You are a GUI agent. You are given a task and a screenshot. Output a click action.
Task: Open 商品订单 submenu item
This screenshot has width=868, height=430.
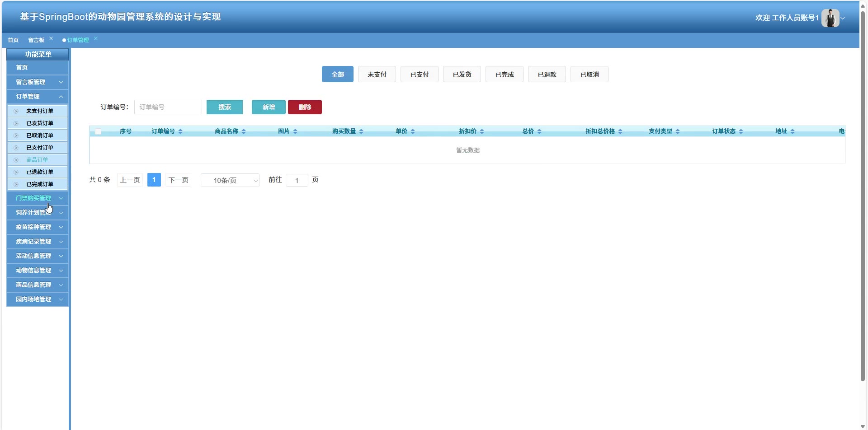[38, 159]
